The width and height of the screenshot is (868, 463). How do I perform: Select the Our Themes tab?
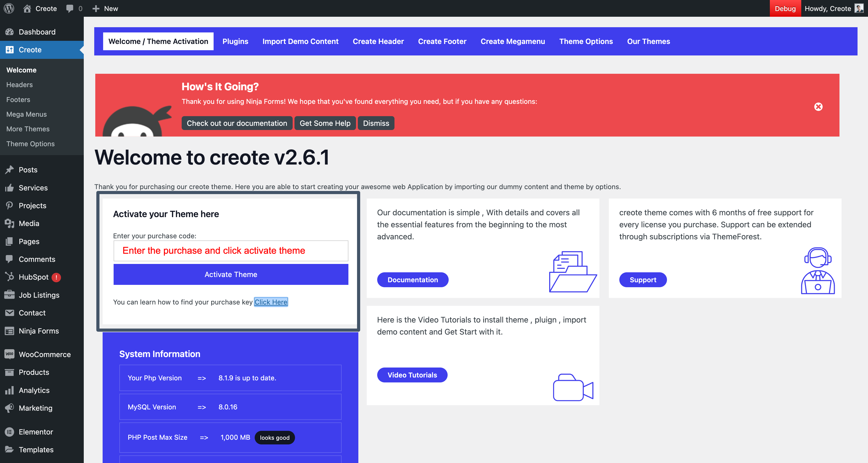pyautogui.click(x=648, y=41)
